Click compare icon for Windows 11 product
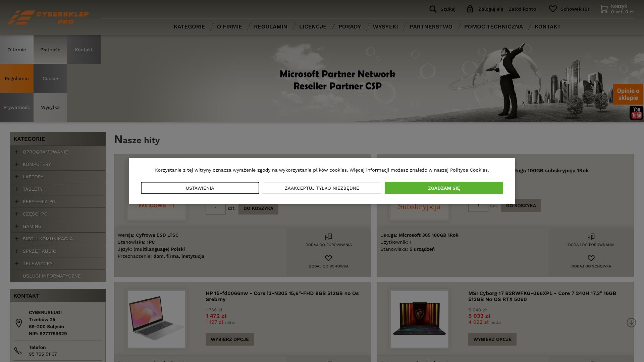 click(328, 237)
